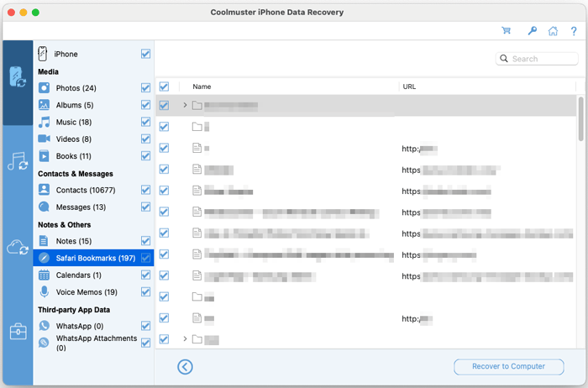Viewport: 588px width, 388px height.
Task: Click the Messages bubble icon
Action: tap(44, 207)
